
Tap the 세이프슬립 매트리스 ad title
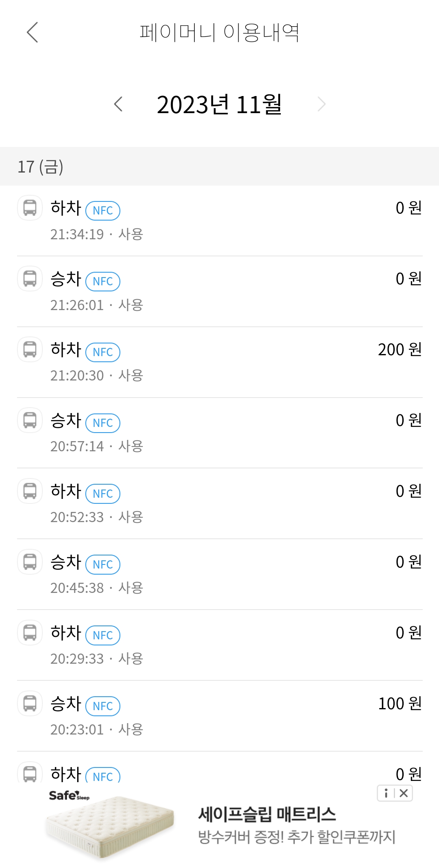267,814
